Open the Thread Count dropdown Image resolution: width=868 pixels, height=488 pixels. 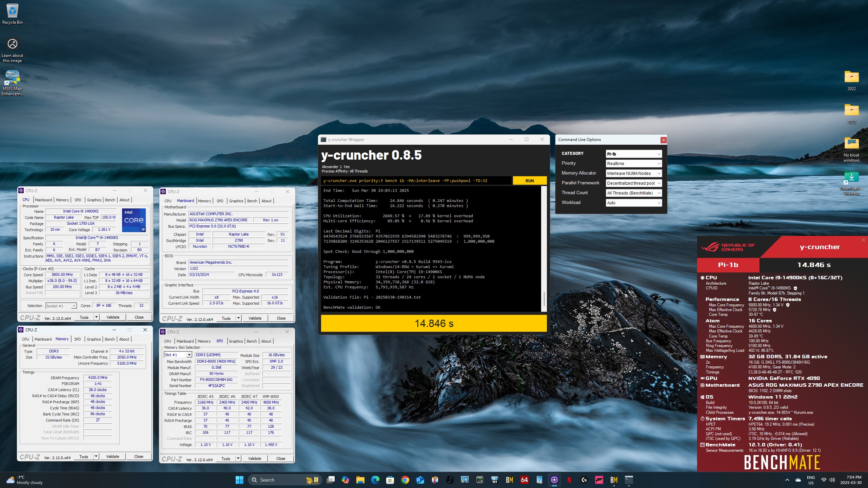pyautogui.click(x=634, y=193)
